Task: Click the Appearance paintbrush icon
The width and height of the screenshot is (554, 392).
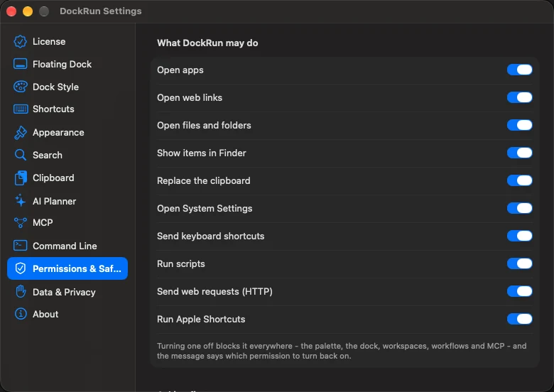Action: pyautogui.click(x=20, y=132)
